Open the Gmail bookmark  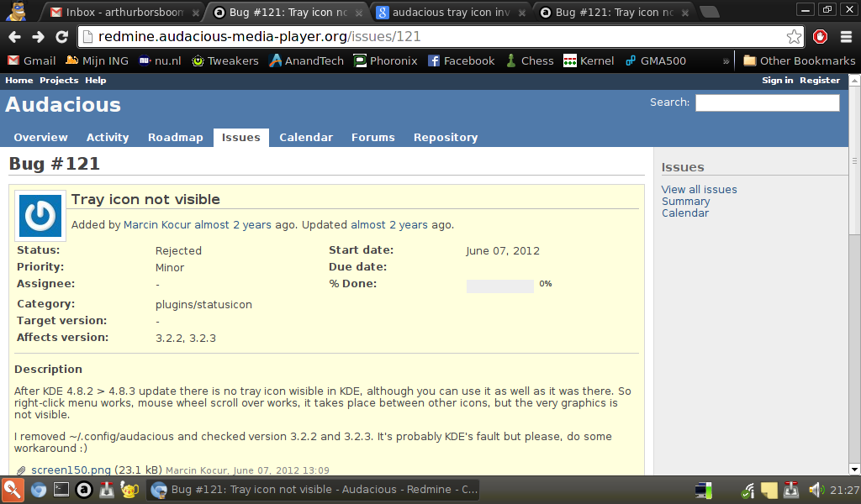[x=31, y=60]
